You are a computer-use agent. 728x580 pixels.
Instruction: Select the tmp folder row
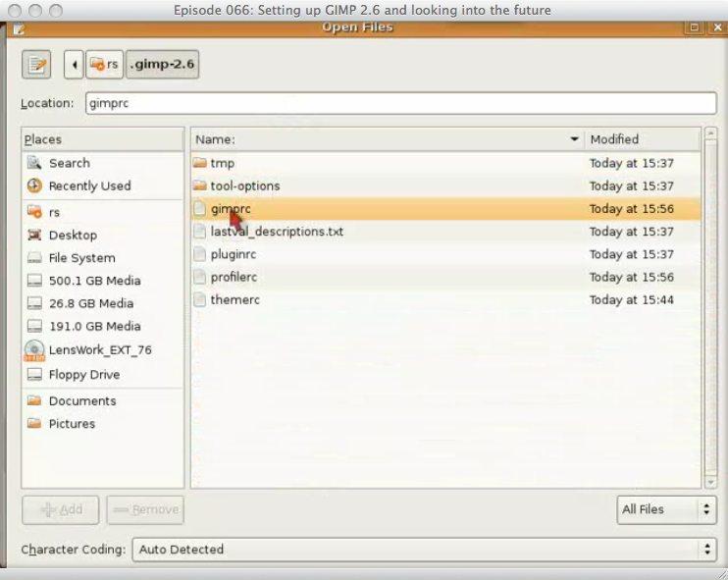click(x=445, y=163)
